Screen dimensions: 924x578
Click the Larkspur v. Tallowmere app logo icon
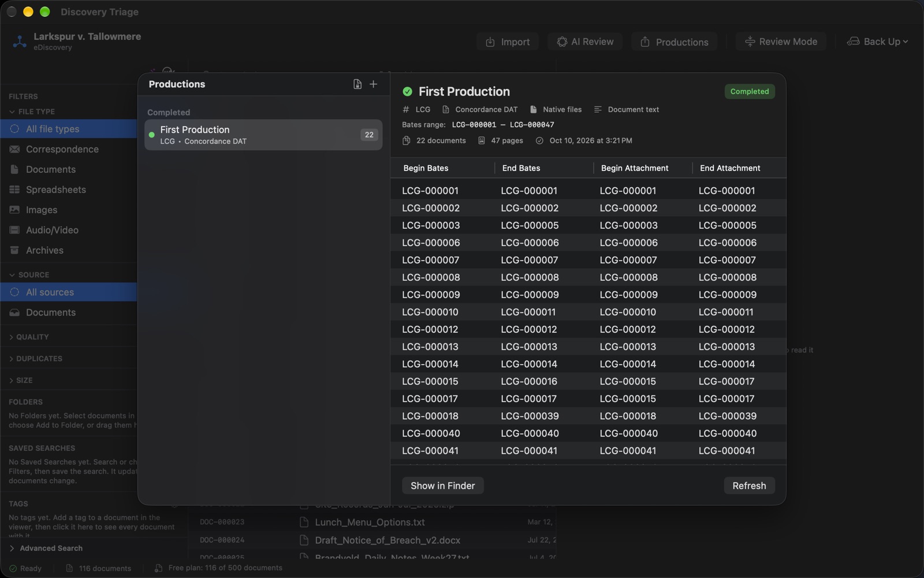[20, 41]
